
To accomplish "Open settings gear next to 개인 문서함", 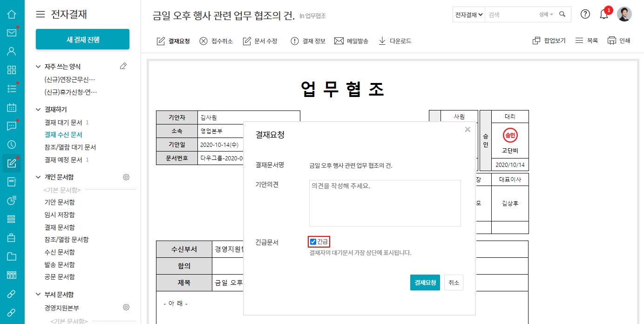I will (126, 177).
